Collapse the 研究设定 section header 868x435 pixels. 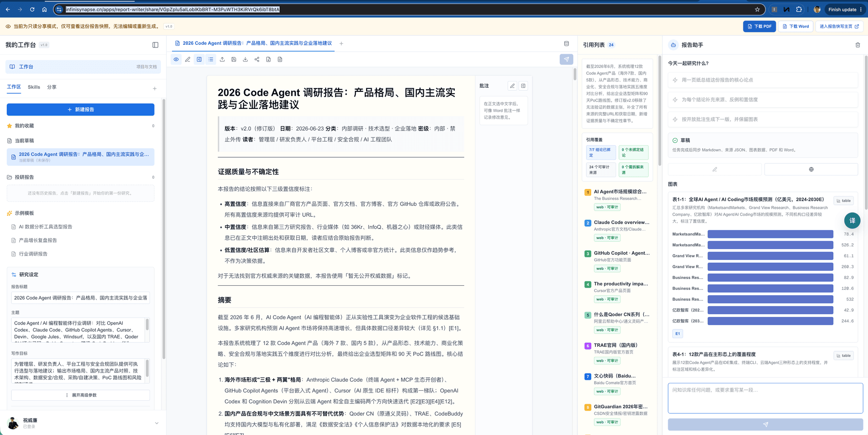click(x=80, y=274)
